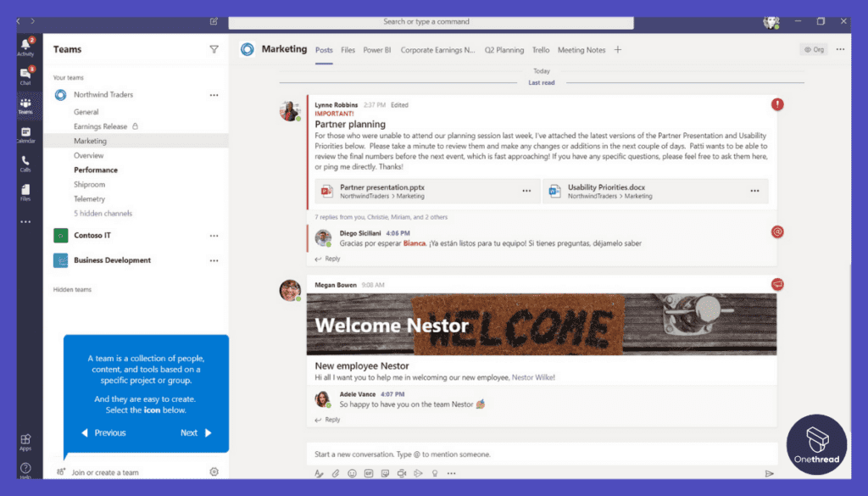Open more options for Business Development team
This screenshot has width=868, height=496.
tap(214, 261)
